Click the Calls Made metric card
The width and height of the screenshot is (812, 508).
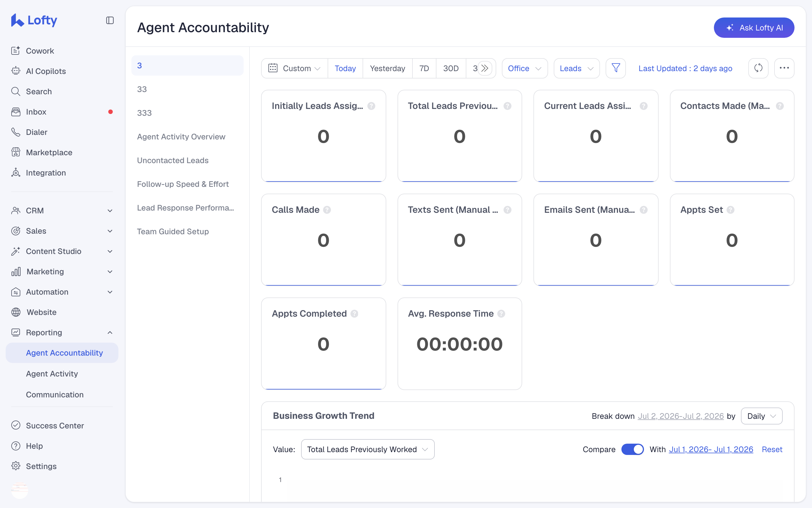(323, 240)
